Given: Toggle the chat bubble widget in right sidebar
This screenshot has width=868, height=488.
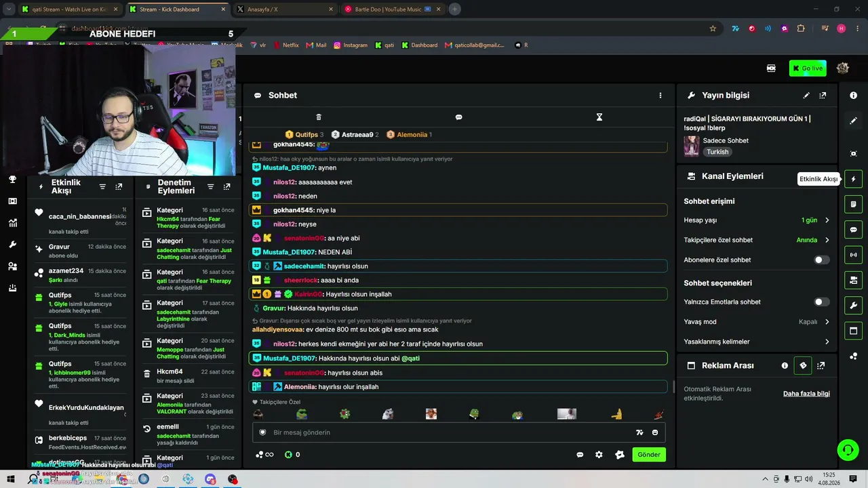Looking at the screenshot, I should (x=854, y=230).
